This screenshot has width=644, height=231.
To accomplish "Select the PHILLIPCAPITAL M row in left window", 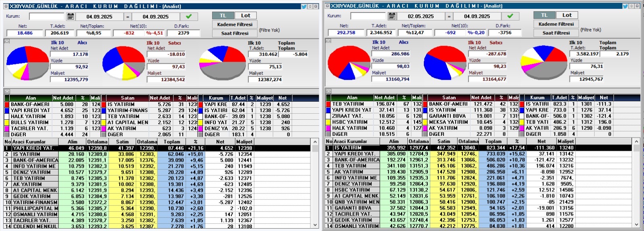I will pyautogui.click(x=157, y=208).
